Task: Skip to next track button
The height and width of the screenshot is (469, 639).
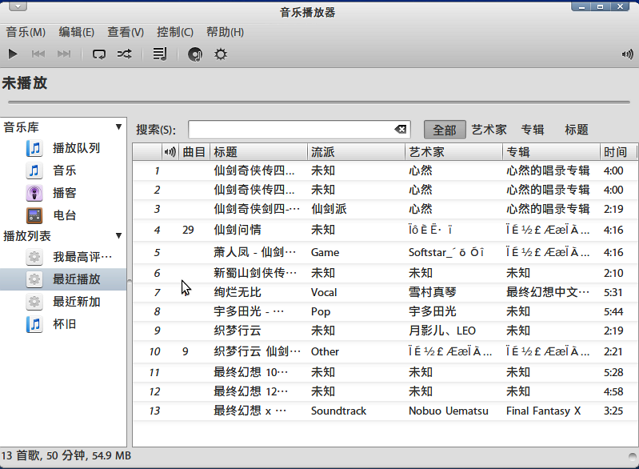Action: (x=64, y=54)
